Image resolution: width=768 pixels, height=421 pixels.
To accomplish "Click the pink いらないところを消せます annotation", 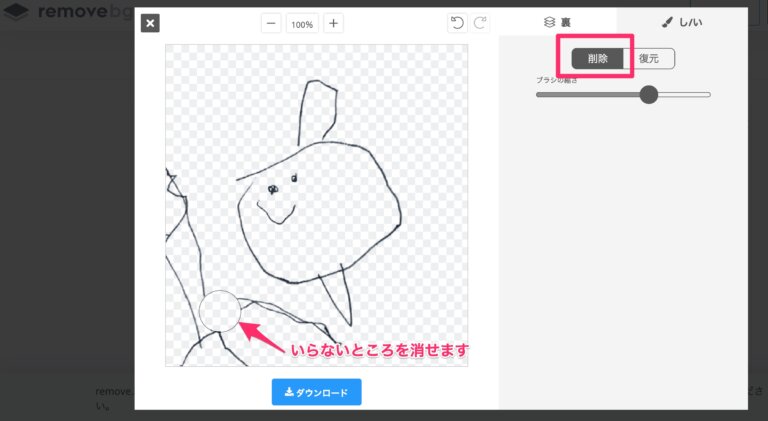I will [379, 351].
